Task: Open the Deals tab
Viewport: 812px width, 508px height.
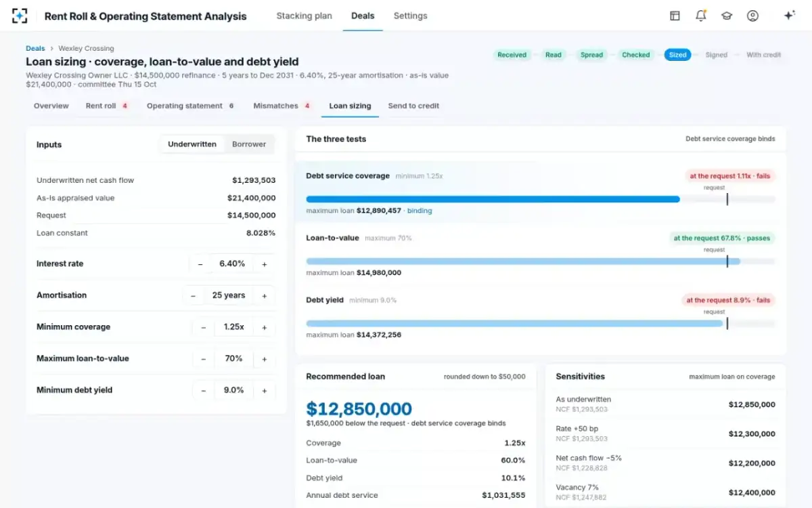Action: coord(363,16)
